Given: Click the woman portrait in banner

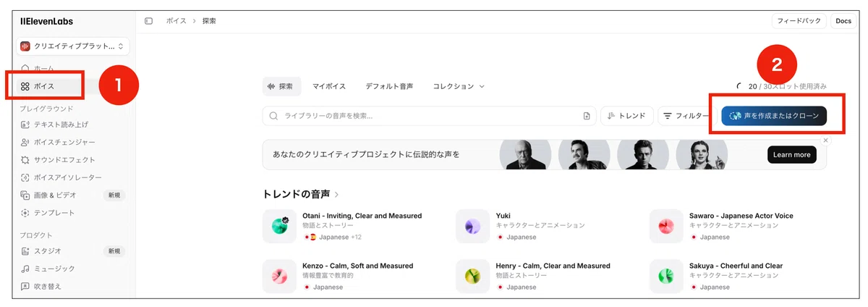Looking at the screenshot, I should 702,155.
